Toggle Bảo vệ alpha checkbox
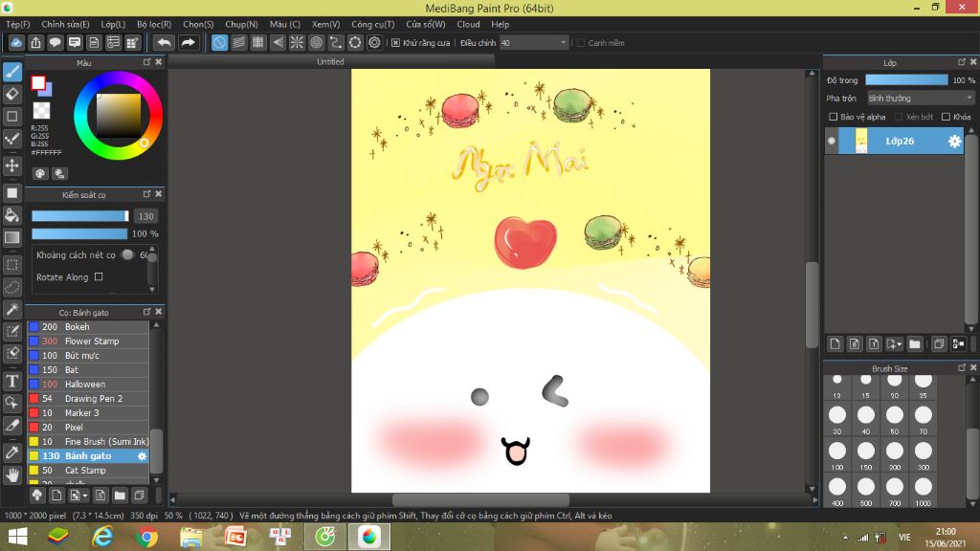The image size is (980, 551). [x=834, y=117]
